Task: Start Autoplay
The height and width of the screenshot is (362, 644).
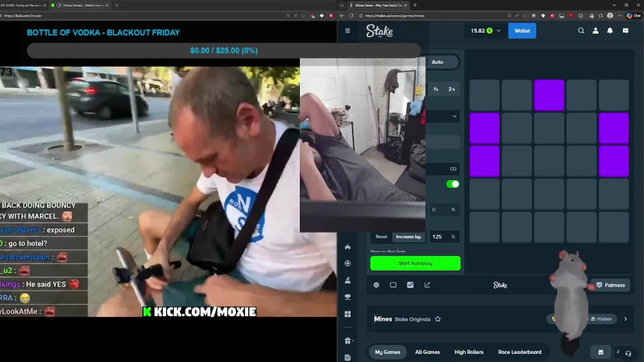Action: pos(415,263)
